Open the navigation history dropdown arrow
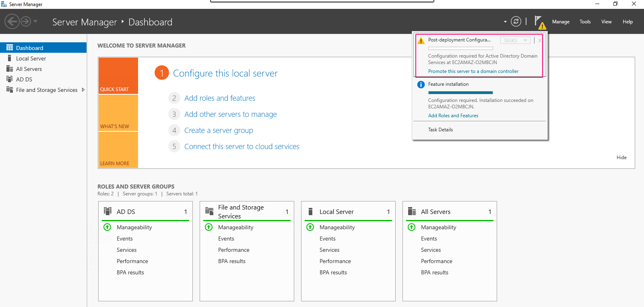 click(x=35, y=21)
